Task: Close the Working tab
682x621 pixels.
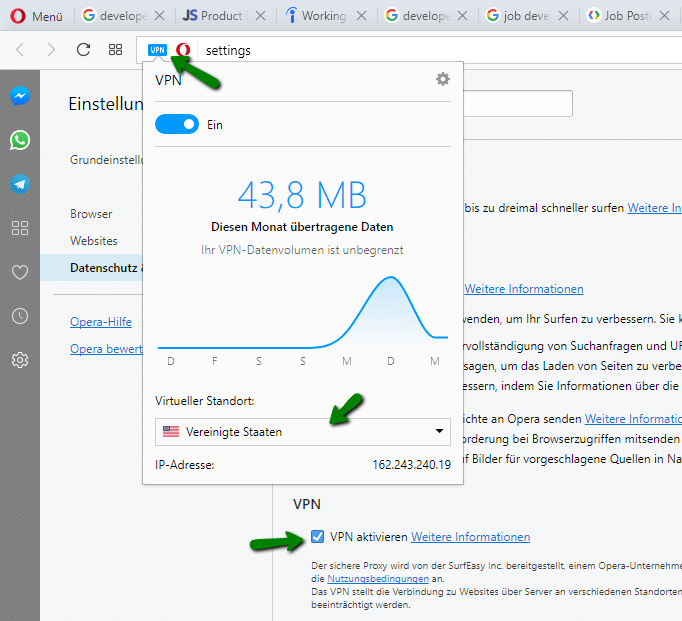Action: (x=361, y=16)
